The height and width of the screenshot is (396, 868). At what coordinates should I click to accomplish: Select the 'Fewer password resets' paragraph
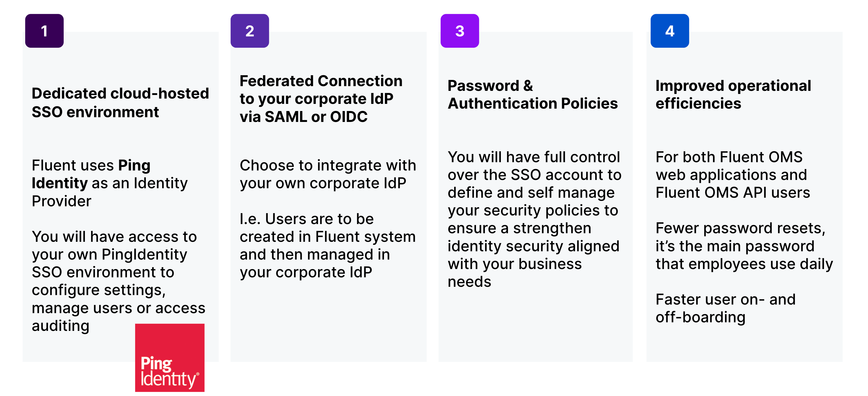(x=744, y=246)
